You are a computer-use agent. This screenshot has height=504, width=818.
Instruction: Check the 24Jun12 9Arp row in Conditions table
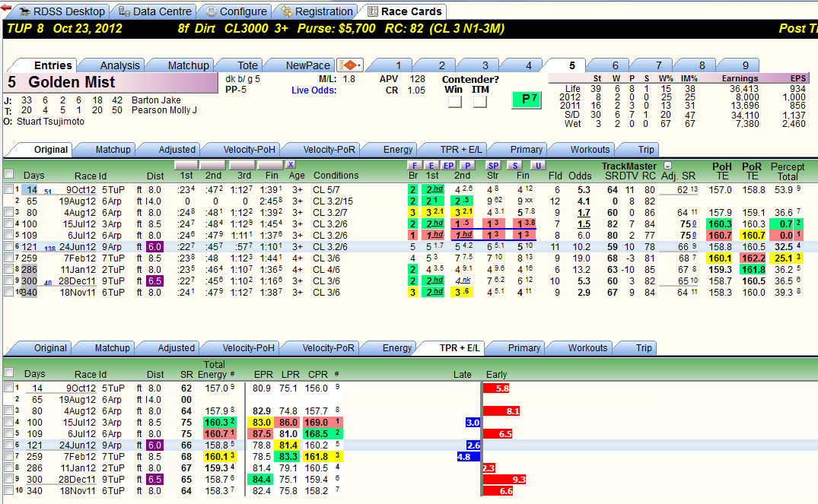point(9,246)
